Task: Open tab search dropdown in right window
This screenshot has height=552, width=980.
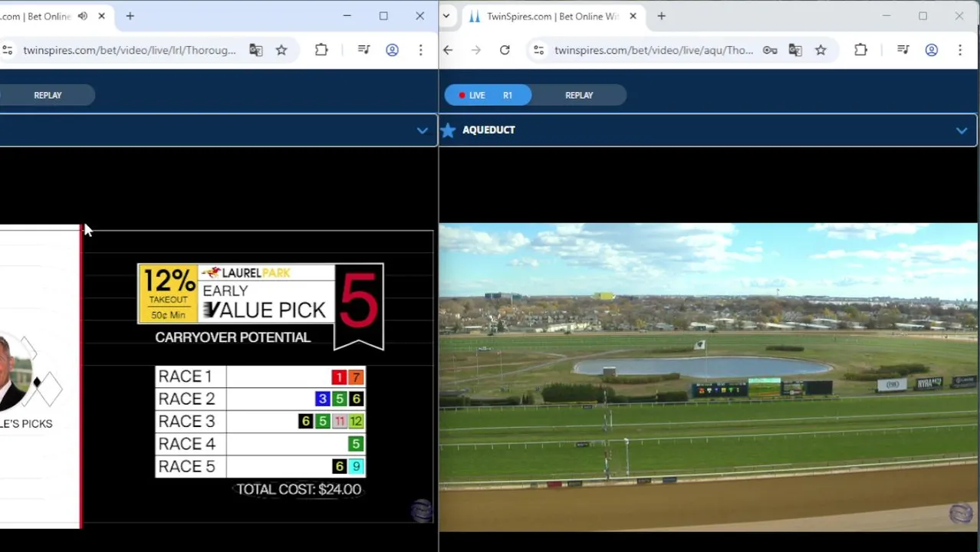Action: click(x=446, y=16)
